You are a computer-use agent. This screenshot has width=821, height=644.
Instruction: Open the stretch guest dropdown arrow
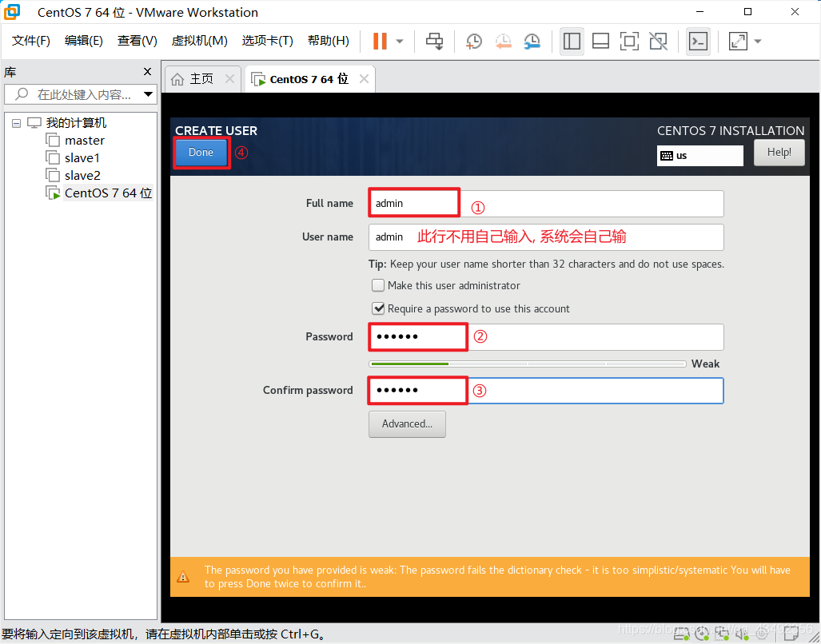coord(758,42)
